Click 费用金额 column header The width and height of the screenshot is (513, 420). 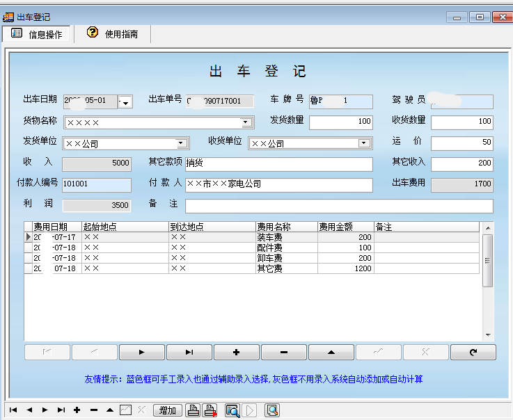pyautogui.click(x=346, y=227)
